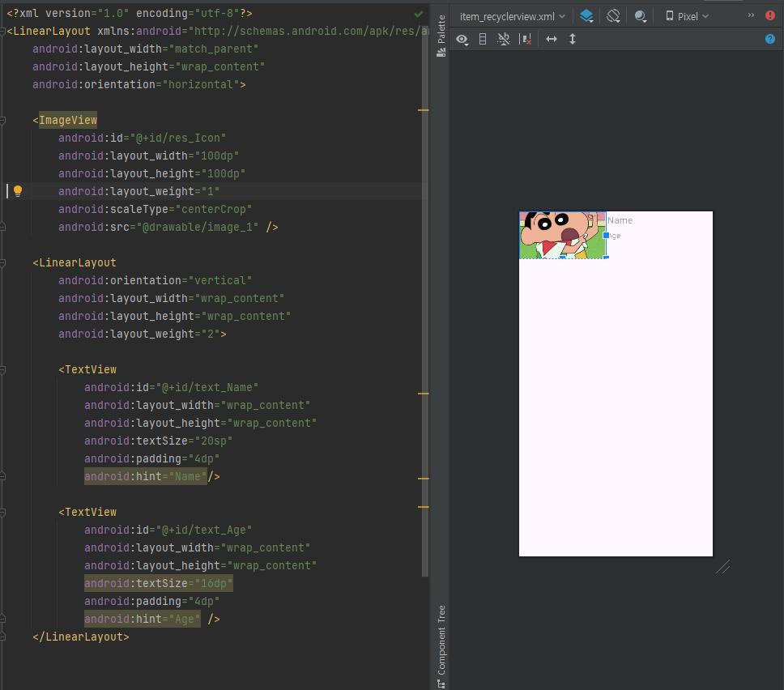This screenshot has height=690, width=784.
Task: Click the layout_width 100dp line
Action: tap(148, 156)
